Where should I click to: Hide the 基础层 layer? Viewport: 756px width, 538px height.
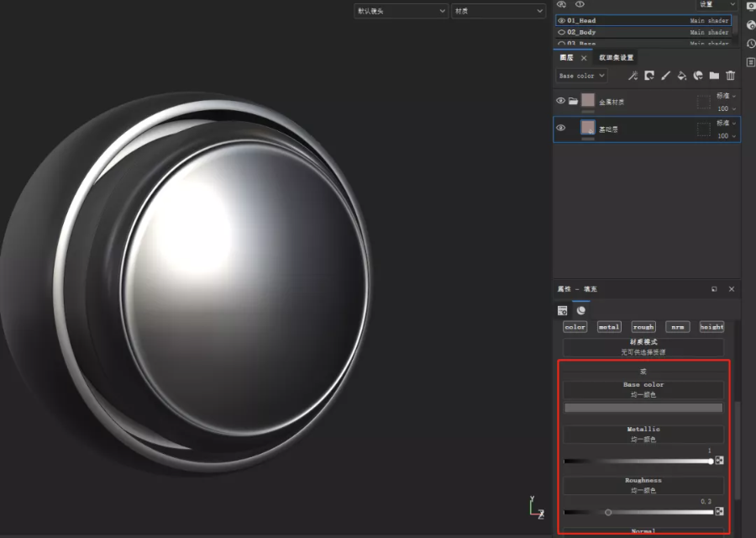[x=561, y=128]
